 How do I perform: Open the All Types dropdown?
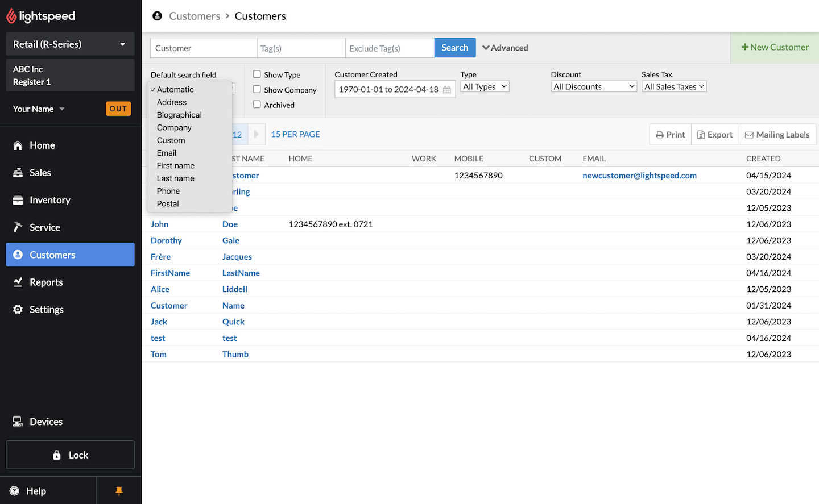485,86
